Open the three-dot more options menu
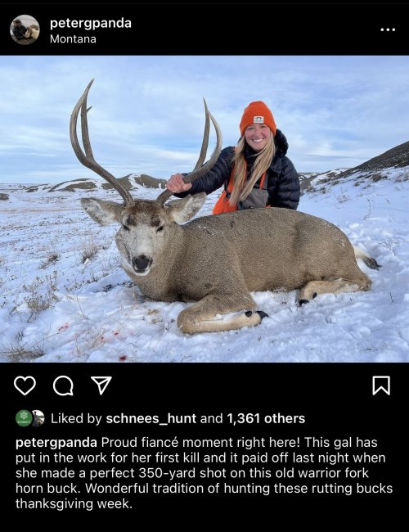Image resolution: width=409 pixels, height=532 pixels. 388,29
